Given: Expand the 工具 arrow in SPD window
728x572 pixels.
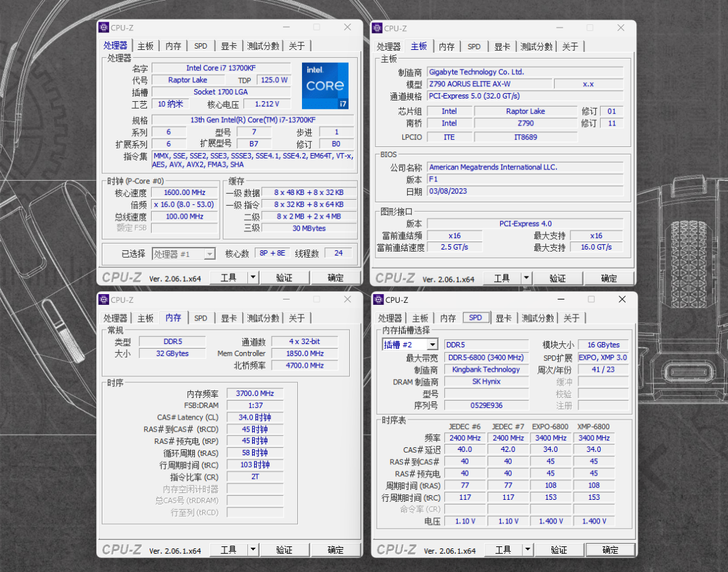Looking at the screenshot, I should (527, 550).
